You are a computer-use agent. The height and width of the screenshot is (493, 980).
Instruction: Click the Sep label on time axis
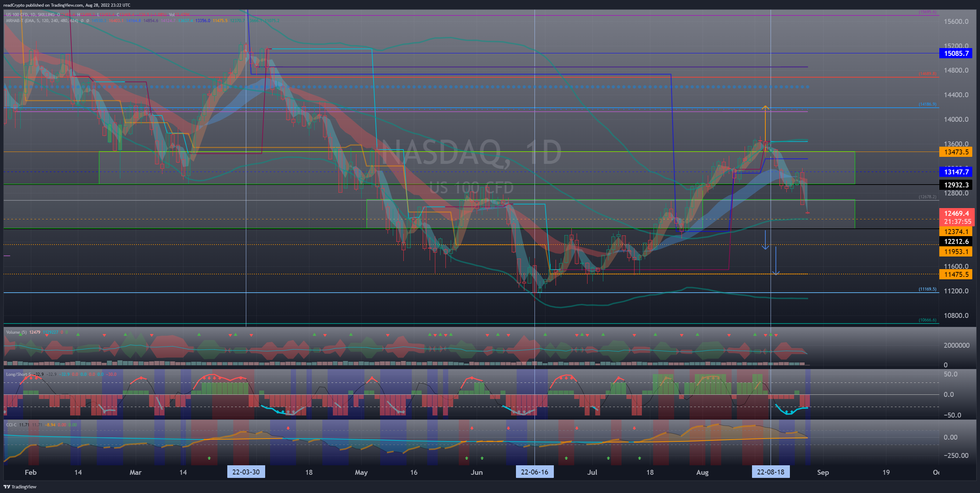(823, 472)
